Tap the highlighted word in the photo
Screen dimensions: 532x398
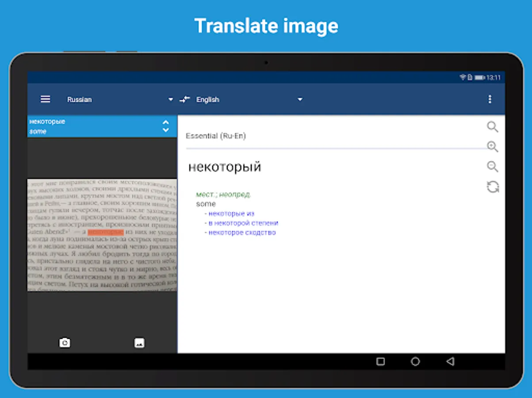point(105,232)
